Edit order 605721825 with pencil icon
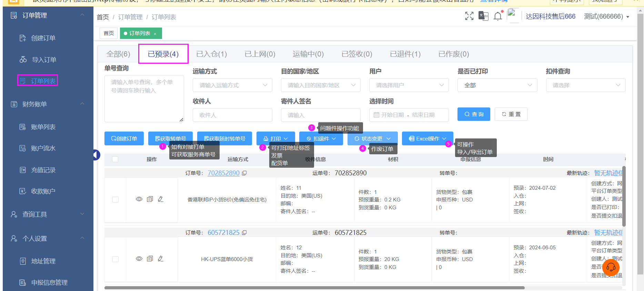644x291 pixels. [161, 259]
